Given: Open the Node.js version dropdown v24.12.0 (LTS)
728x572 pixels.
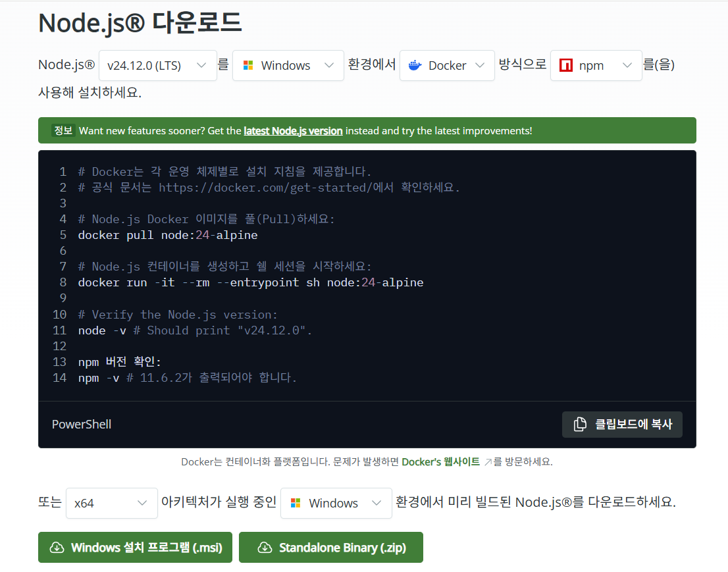Looking at the screenshot, I should pyautogui.click(x=157, y=65).
